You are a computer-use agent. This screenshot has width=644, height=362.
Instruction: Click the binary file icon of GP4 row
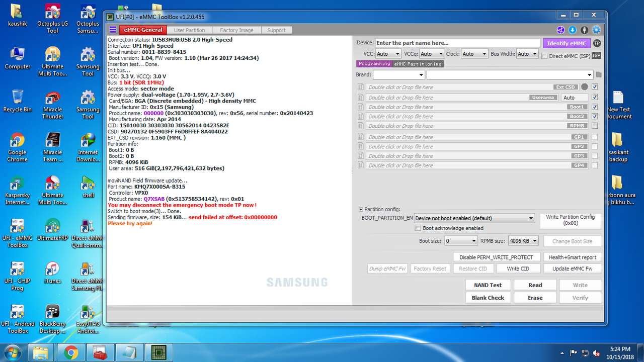click(360, 165)
